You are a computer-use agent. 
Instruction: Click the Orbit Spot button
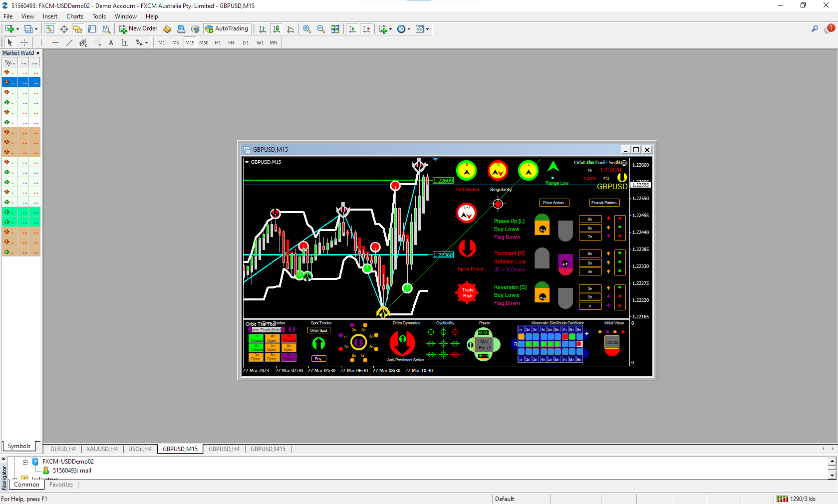coord(318,330)
